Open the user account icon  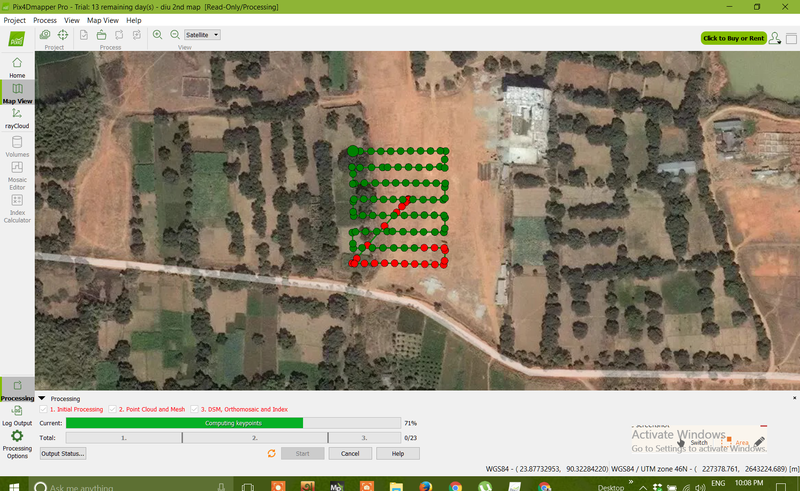point(776,38)
